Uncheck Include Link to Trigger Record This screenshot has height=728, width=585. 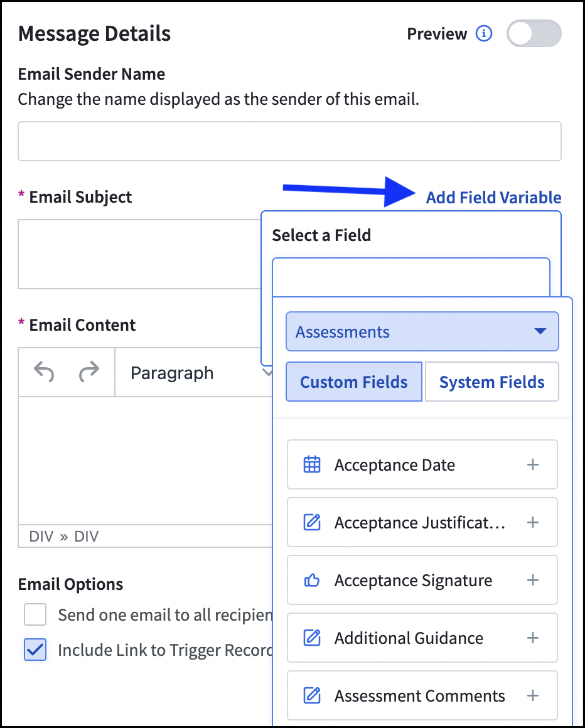35,650
